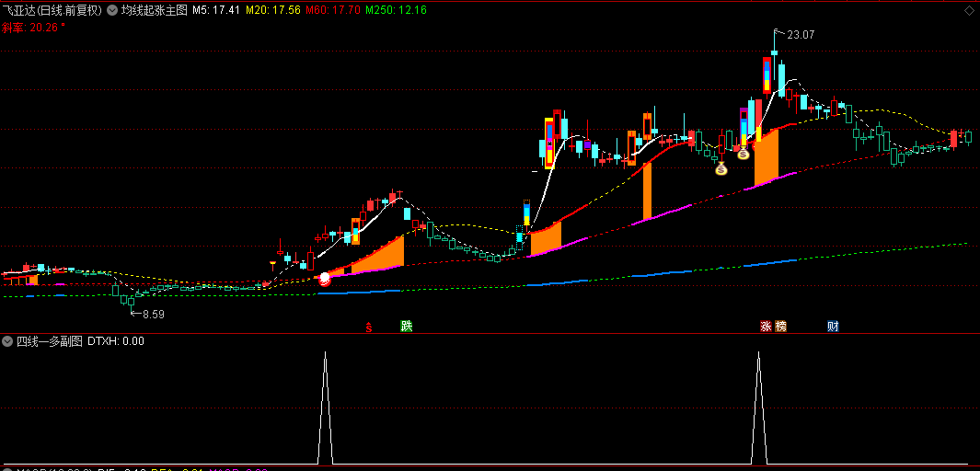Click the 均线起涨主图 indicator name
980x471 pixels.
point(154,11)
